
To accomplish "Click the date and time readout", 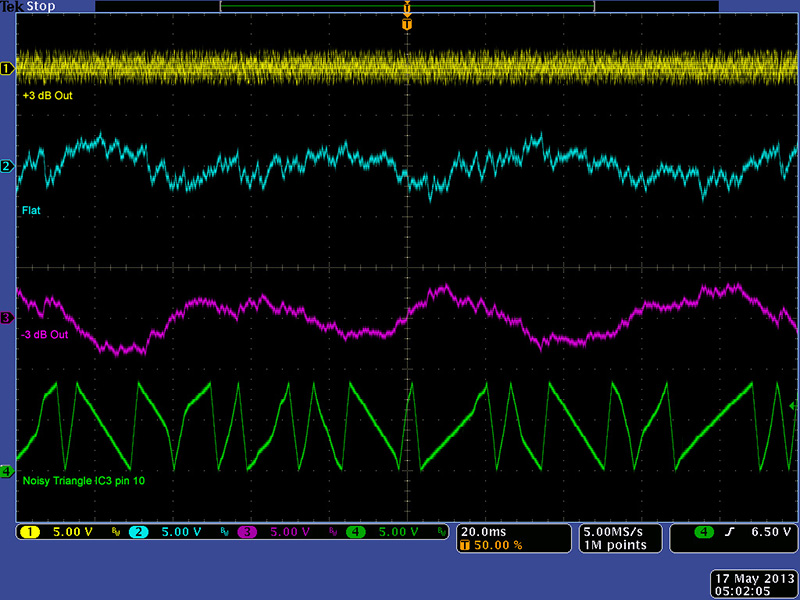I will [x=753, y=584].
